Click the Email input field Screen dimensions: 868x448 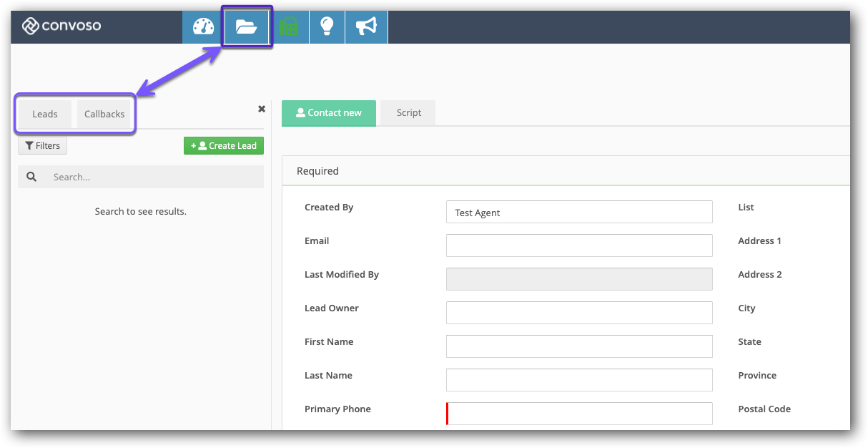point(579,245)
